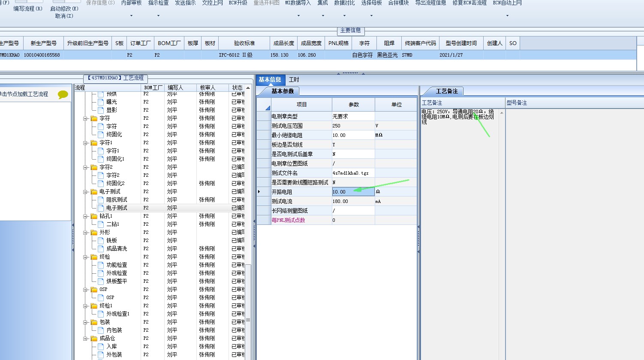This screenshot has height=360, width=644.
Task: Click the ECN升级 button
Action: tap(238, 3)
